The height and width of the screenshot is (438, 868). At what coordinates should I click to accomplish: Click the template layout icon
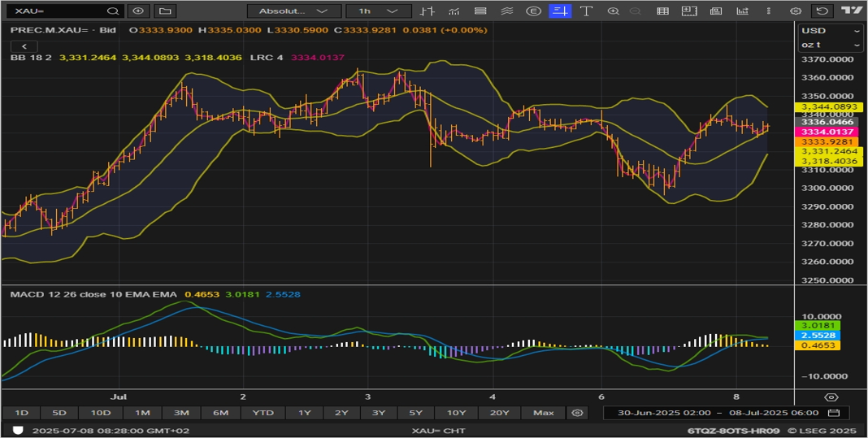point(689,11)
